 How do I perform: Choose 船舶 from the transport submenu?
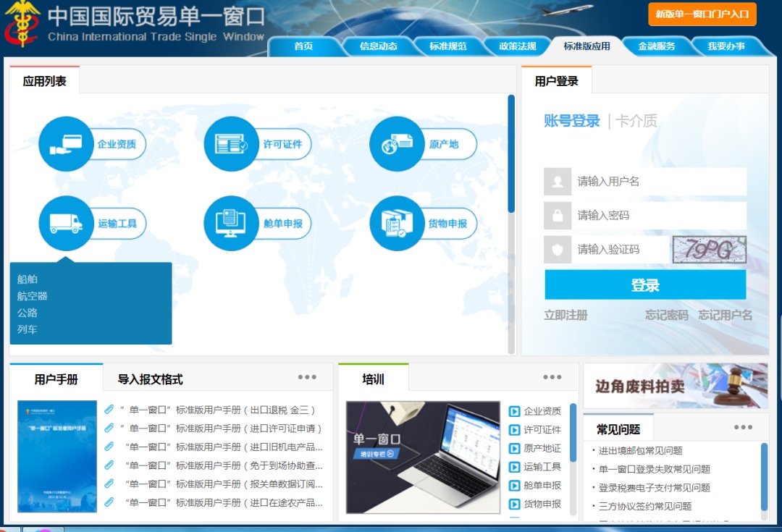click(x=28, y=279)
